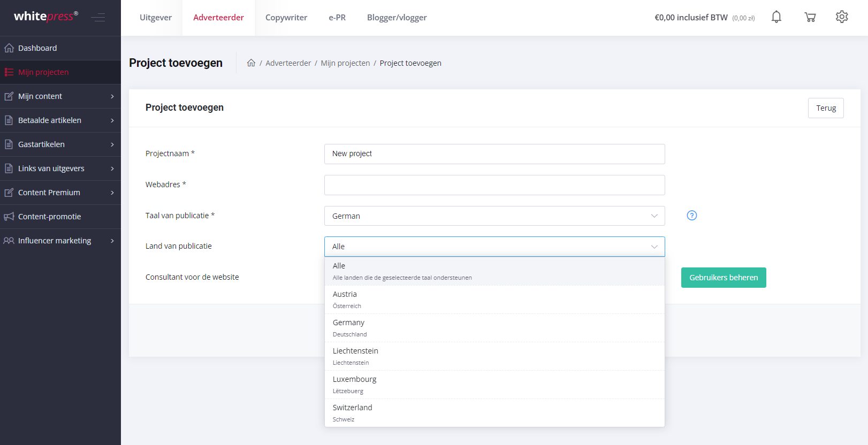
Task: Click Projectnaam input field
Action: coord(494,154)
